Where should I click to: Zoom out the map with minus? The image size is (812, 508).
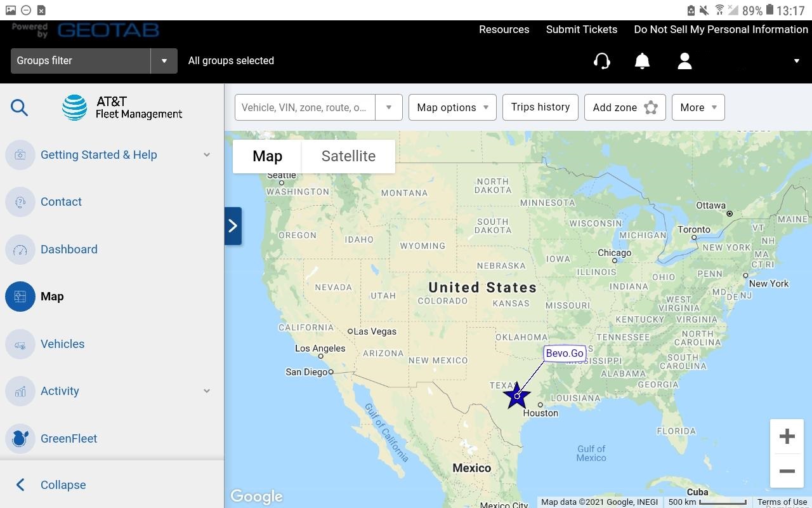pos(787,471)
